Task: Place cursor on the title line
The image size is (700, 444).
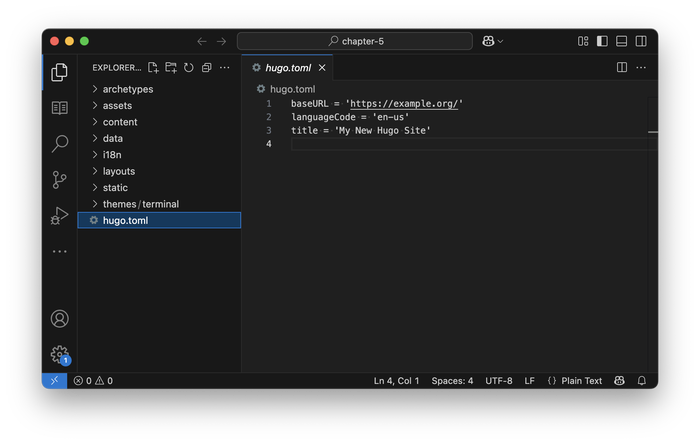Action: point(361,130)
